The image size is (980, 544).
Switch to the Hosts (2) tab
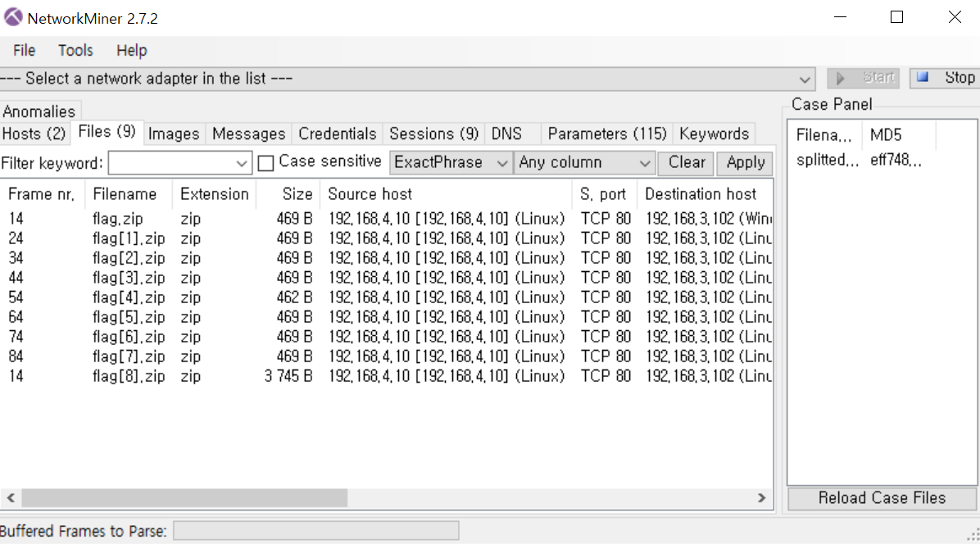tap(34, 134)
